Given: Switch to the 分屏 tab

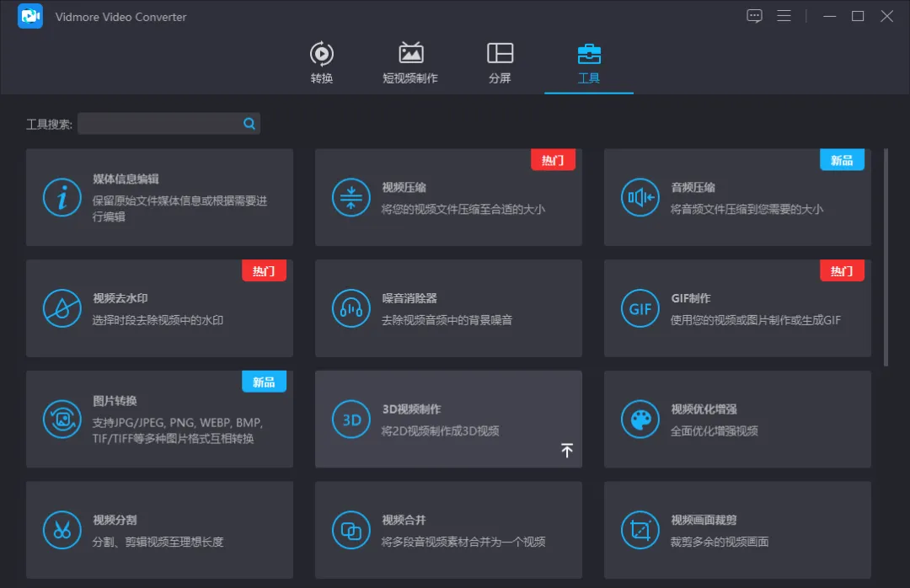Looking at the screenshot, I should [500, 62].
